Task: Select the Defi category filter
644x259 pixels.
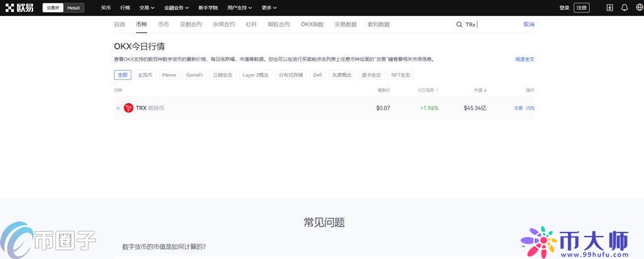Action: (318, 75)
